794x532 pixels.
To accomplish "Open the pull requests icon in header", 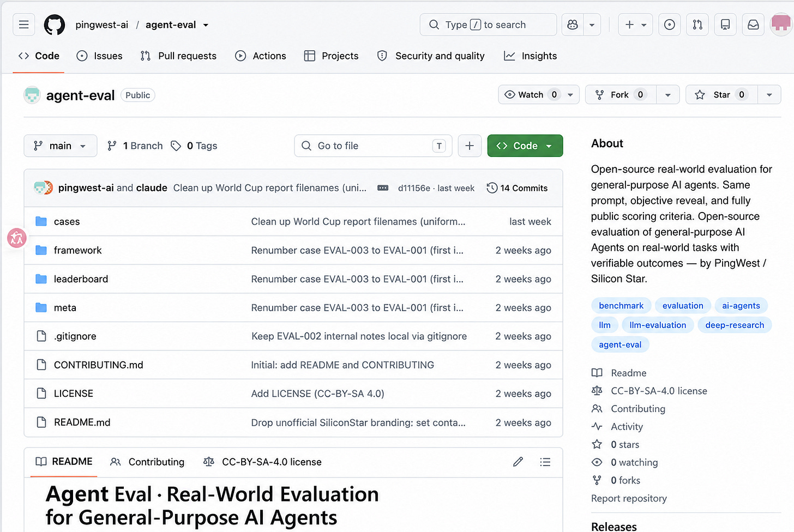I will click(x=697, y=25).
